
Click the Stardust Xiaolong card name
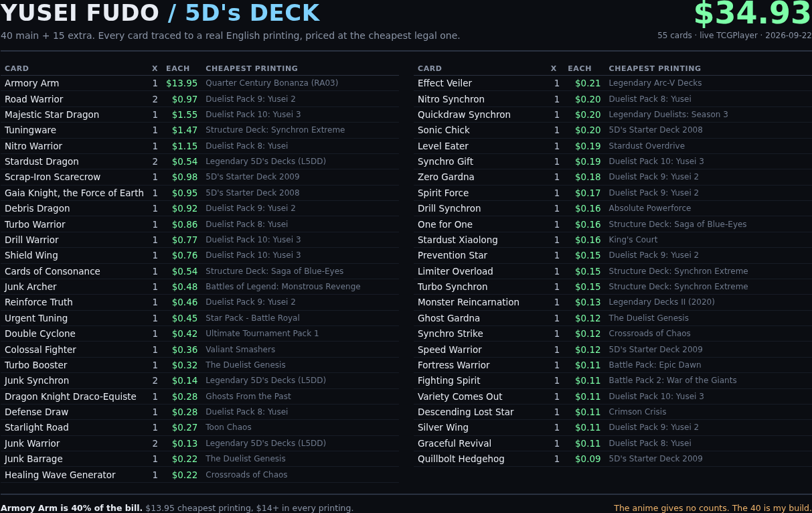pos(458,240)
